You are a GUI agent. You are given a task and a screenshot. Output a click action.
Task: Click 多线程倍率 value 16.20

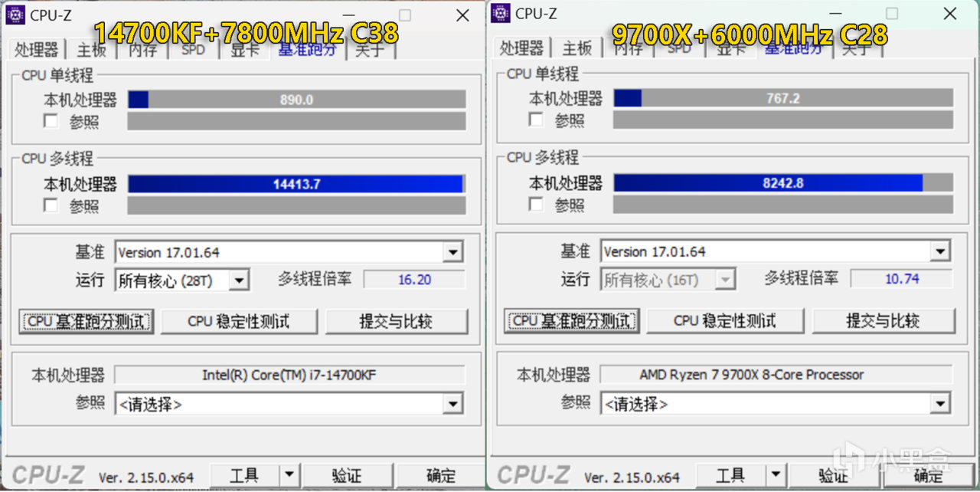pos(414,280)
